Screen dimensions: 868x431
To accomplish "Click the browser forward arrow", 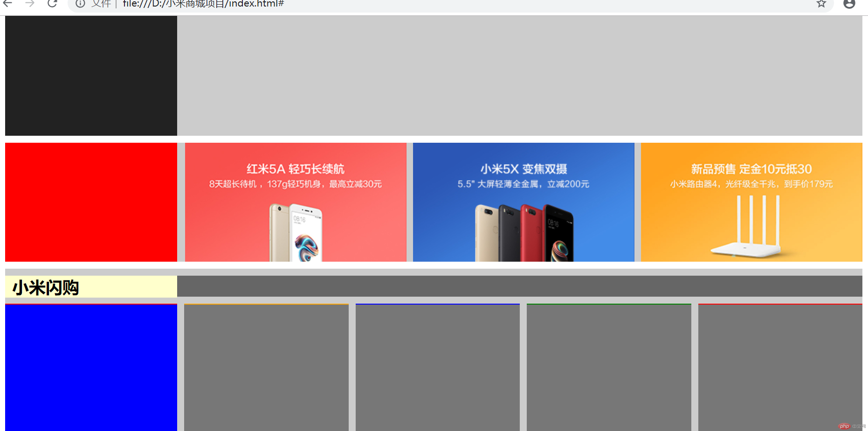I will (30, 3).
